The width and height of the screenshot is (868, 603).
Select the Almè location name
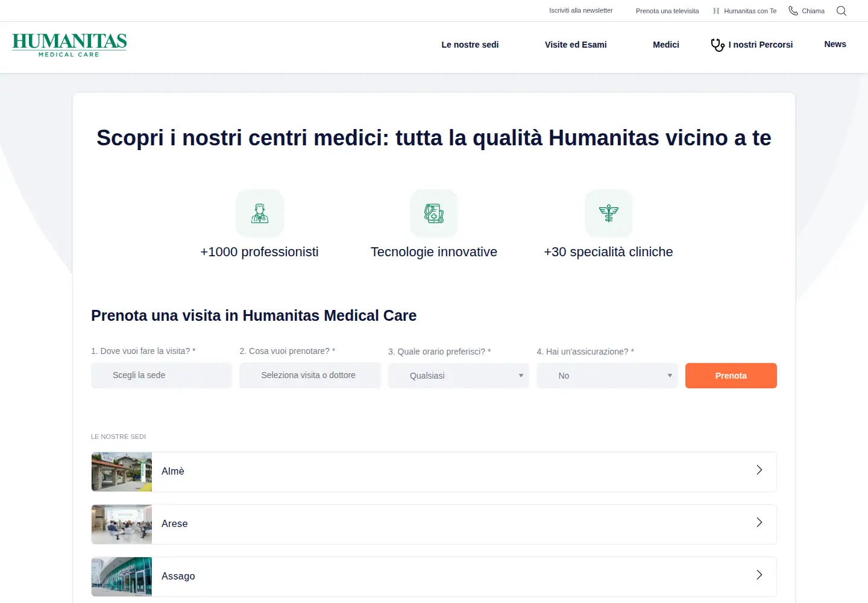pos(173,471)
